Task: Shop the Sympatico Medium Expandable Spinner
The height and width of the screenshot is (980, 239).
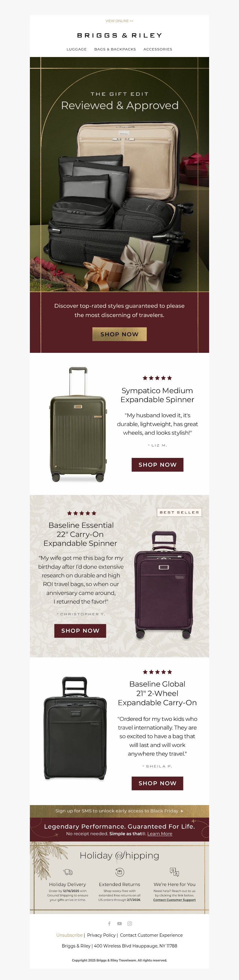Action: [157, 464]
